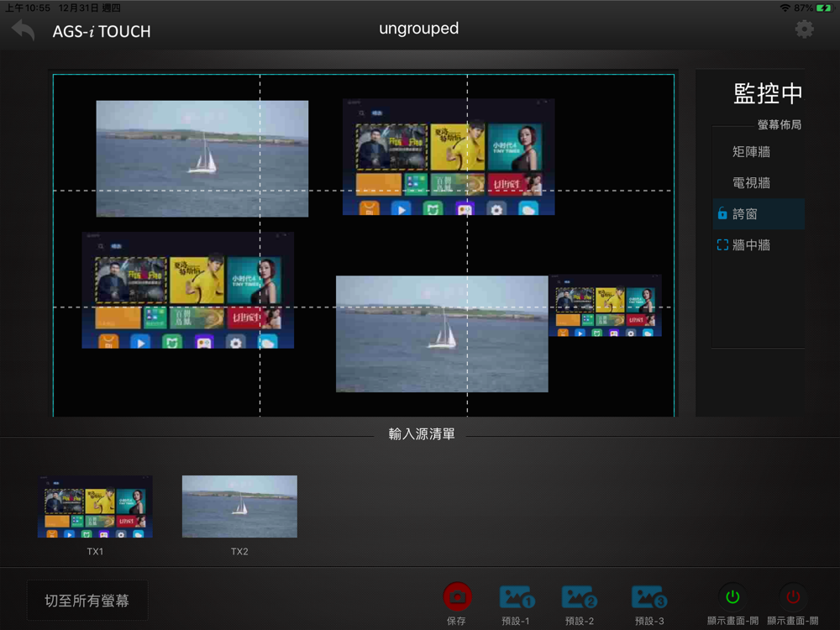Turn display on with green power icon

click(732, 596)
